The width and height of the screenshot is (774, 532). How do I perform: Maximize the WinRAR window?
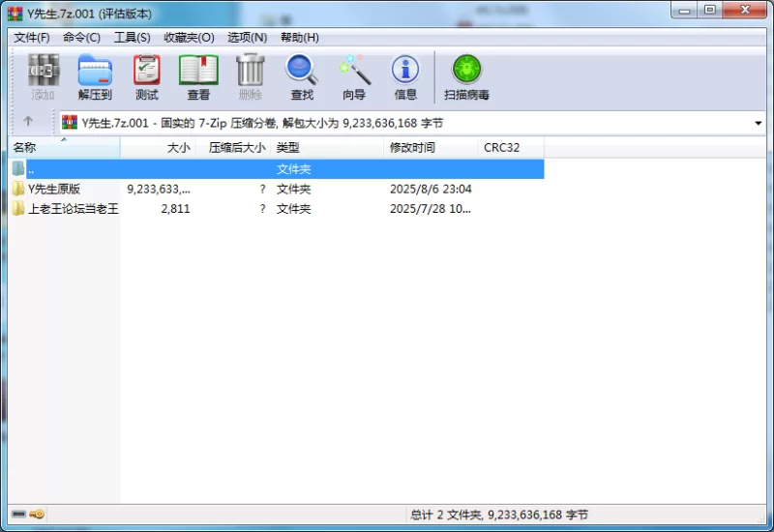(x=710, y=11)
